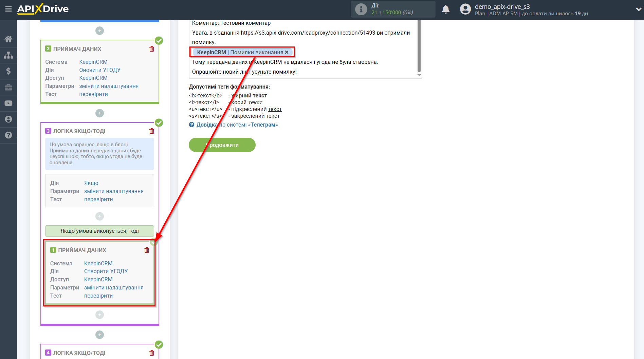Image resolution: width=644 pixels, height=359 pixels.
Task: Click the message text area scrollbar
Action: click(419, 46)
